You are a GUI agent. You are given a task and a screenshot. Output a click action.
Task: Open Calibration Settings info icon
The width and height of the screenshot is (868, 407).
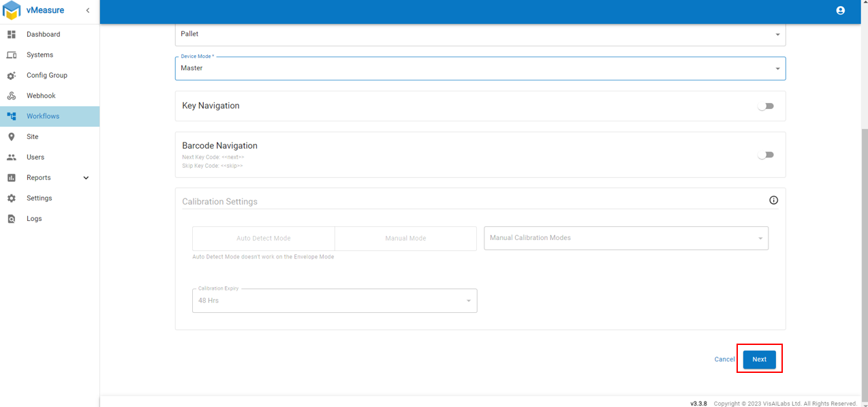pyautogui.click(x=773, y=200)
